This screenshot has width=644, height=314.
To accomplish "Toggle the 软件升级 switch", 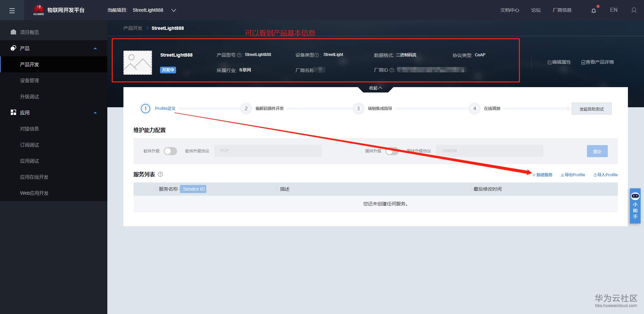I will [170, 151].
